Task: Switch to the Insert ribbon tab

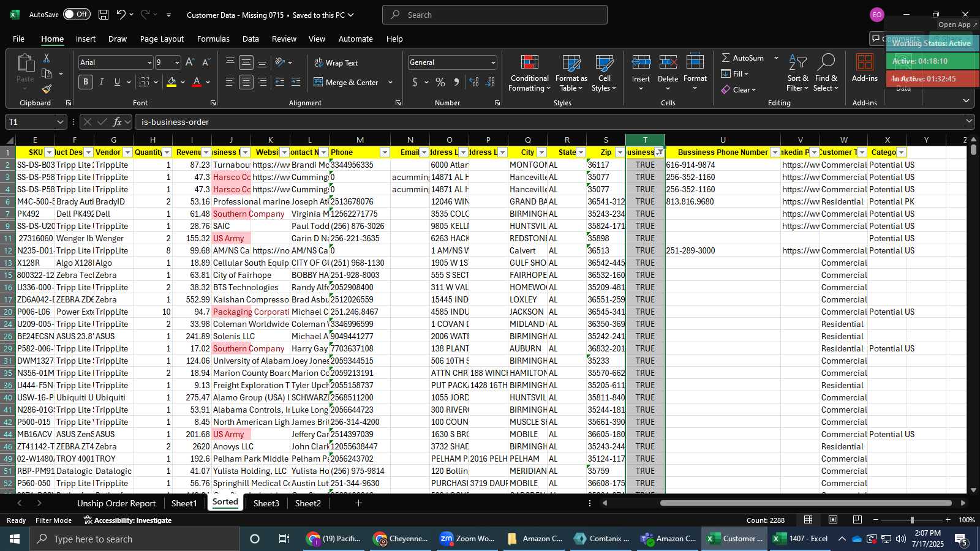Action: [x=86, y=39]
